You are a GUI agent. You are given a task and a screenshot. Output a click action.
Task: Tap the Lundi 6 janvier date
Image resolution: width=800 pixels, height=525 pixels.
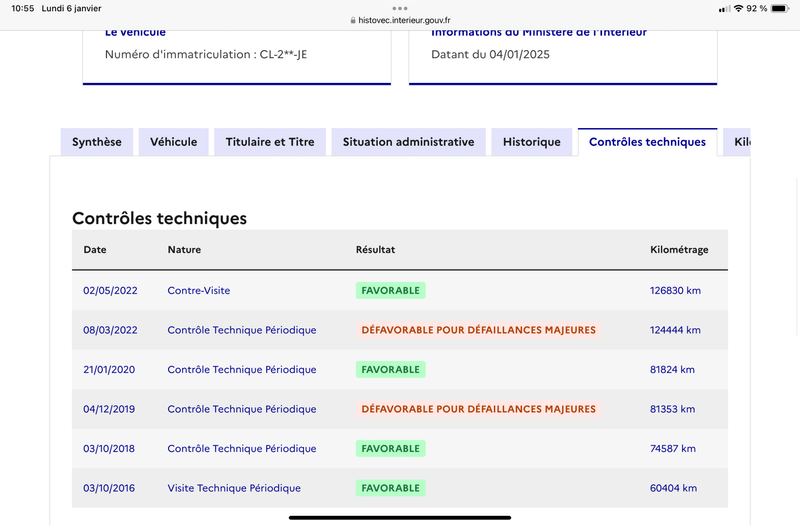71,9
